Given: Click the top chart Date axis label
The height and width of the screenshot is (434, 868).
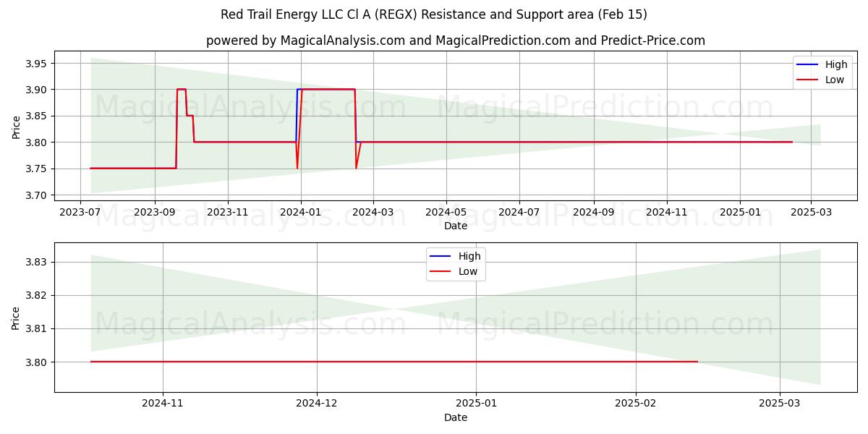Looking at the screenshot, I should pos(456,226).
